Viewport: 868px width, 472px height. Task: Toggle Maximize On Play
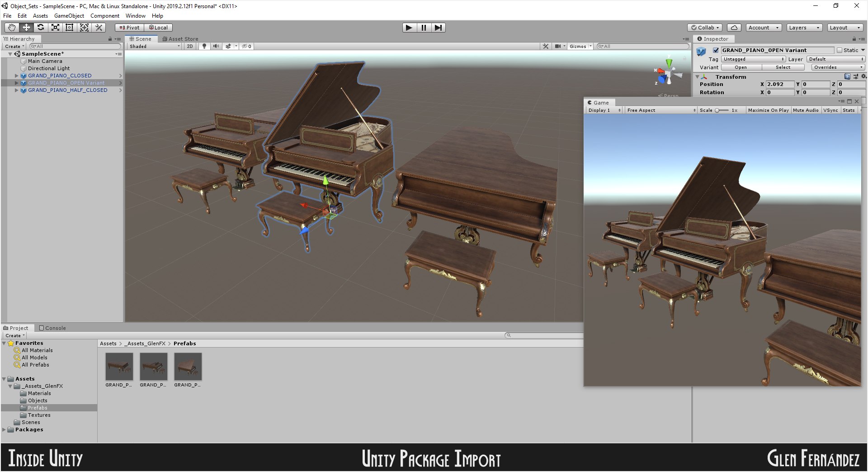768,110
